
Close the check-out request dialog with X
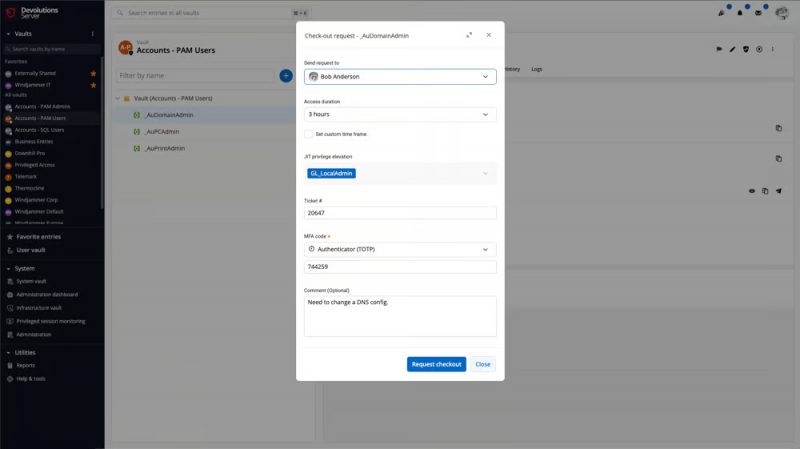489,35
